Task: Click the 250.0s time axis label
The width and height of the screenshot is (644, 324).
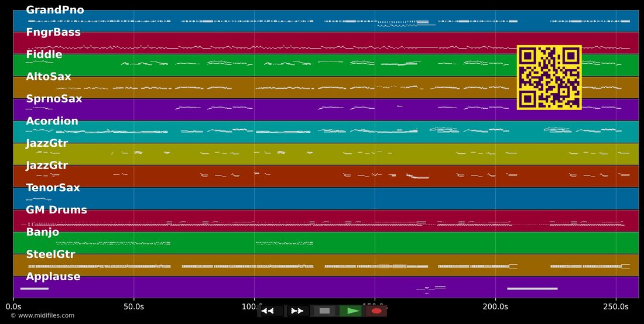Action: point(616,306)
